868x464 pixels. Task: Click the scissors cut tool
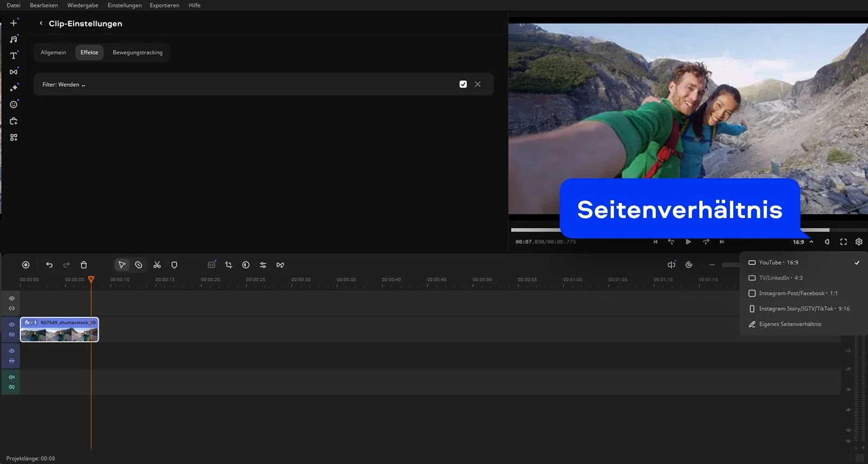157,265
